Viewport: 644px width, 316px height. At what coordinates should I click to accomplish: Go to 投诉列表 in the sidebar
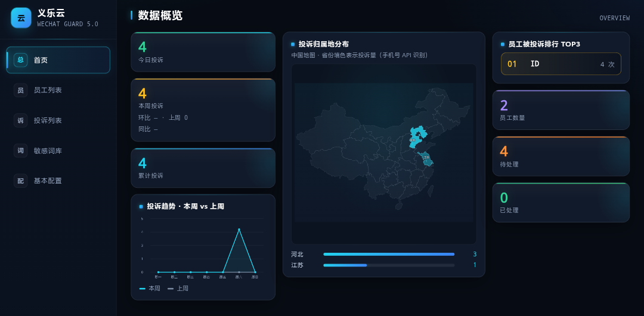[58, 120]
